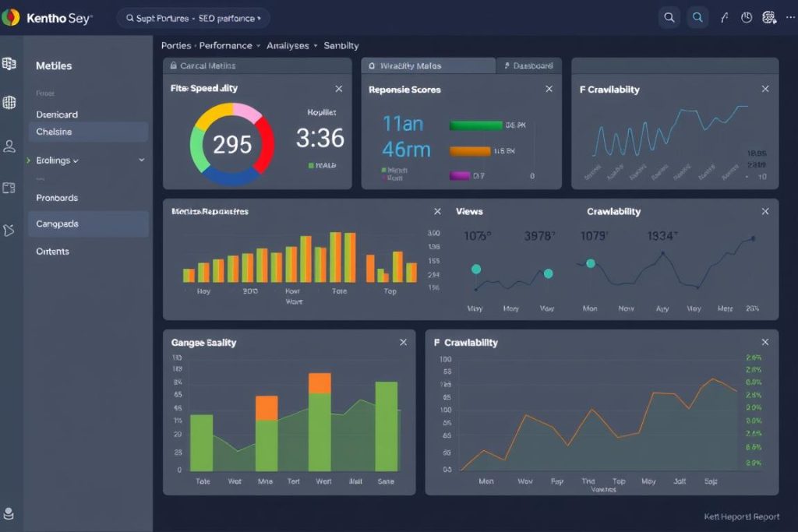
Task: Click the account avatar icon at bottom-left corner
Action: click(x=9, y=513)
